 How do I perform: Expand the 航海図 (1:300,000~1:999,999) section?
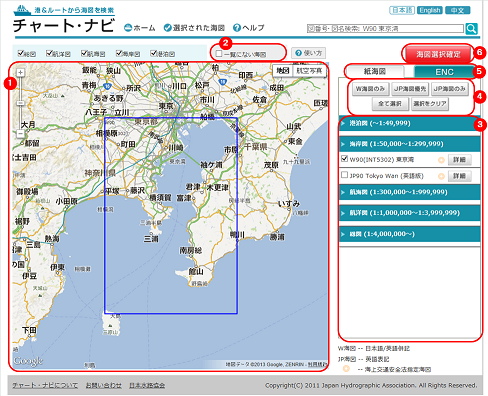click(x=409, y=192)
